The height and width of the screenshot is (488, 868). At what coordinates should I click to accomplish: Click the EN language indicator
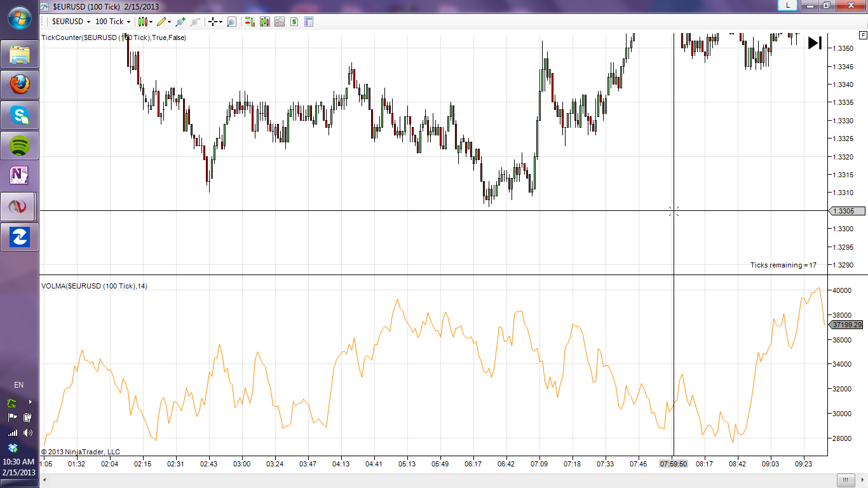18,385
